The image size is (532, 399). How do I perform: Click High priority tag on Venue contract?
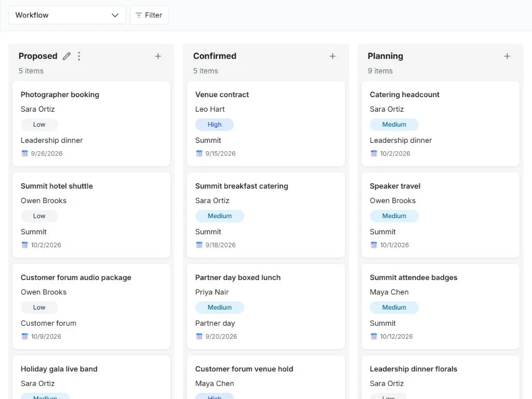tap(215, 125)
